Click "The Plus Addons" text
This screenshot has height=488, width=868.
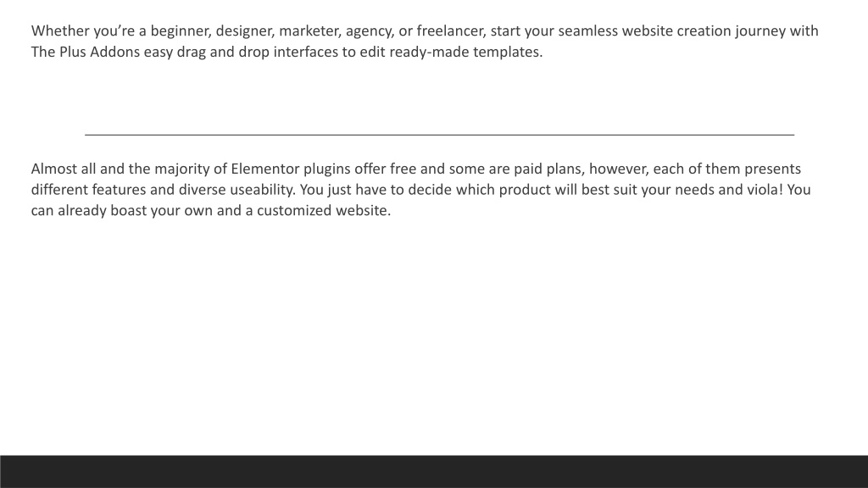pyautogui.click(x=86, y=52)
